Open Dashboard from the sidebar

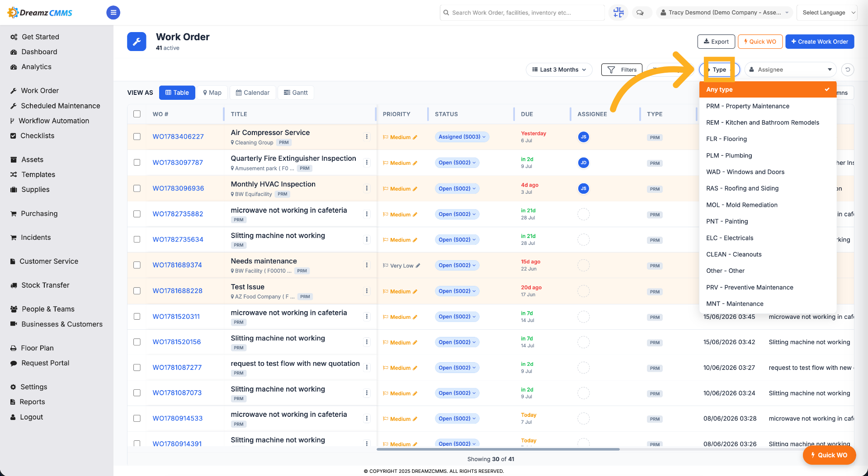39,52
